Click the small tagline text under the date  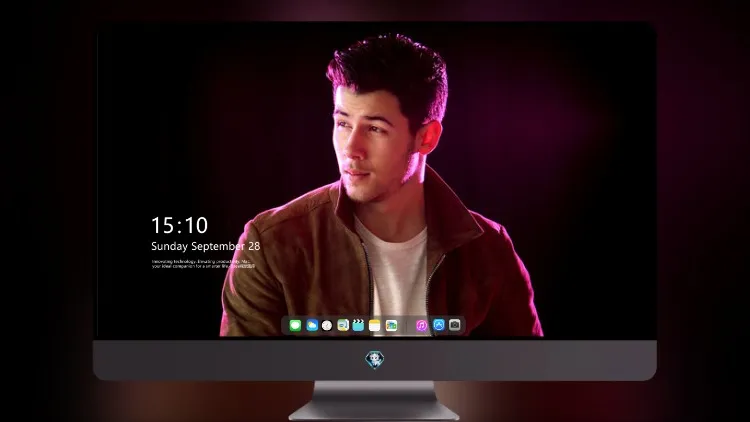pyautogui.click(x=203, y=264)
